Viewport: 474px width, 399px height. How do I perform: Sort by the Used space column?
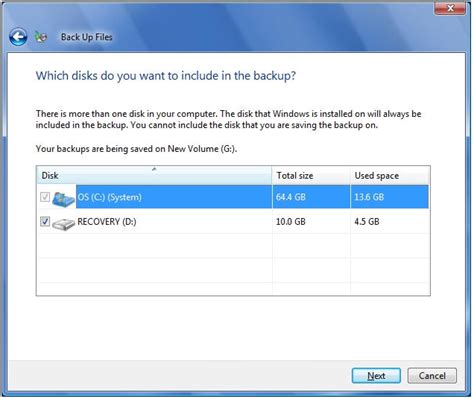[390, 175]
